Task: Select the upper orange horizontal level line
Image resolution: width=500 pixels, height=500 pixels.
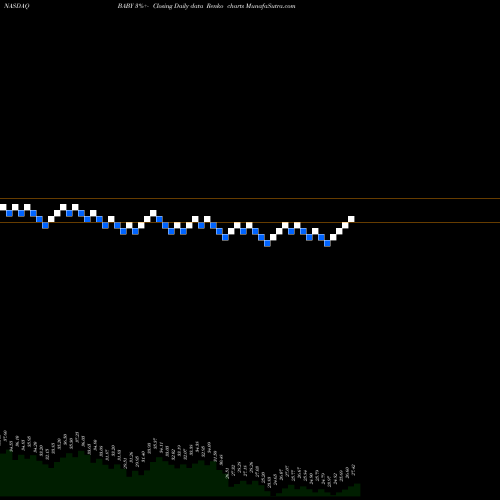Action: 250,199
